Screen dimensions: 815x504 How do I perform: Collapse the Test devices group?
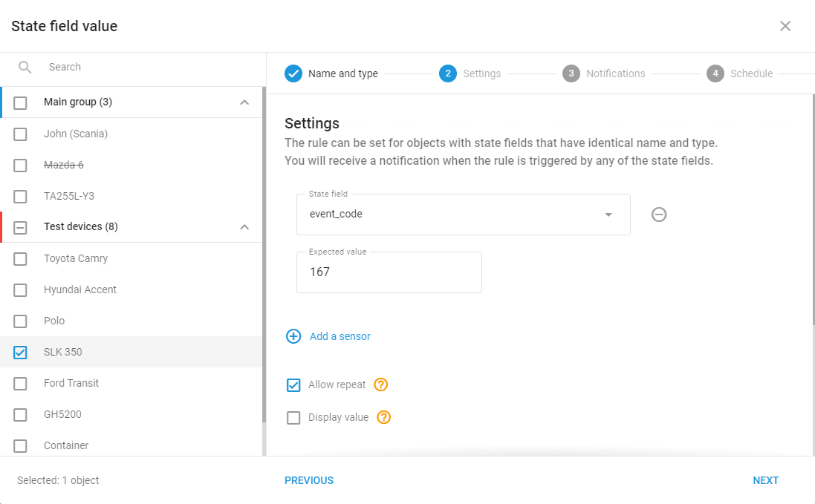click(x=244, y=227)
